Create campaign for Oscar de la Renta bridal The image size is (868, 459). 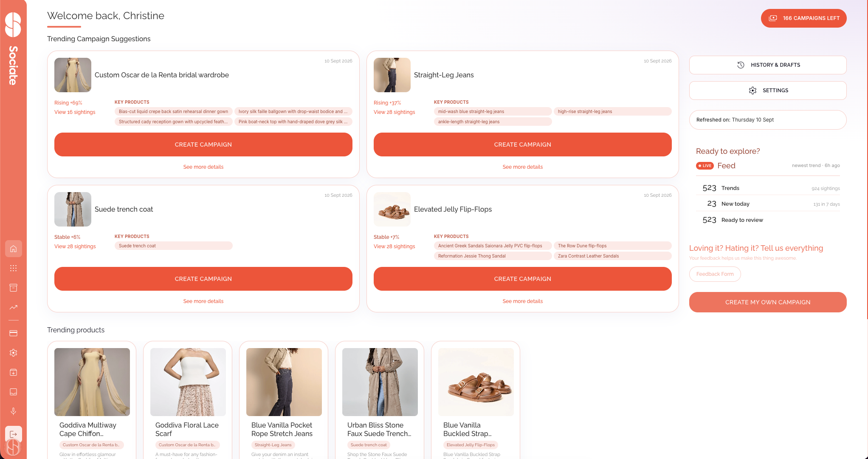click(203, 144)
